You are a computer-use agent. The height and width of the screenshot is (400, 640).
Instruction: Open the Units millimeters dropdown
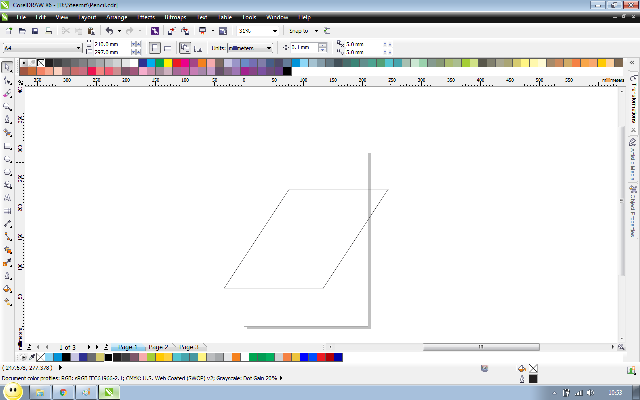pos(269,48)
